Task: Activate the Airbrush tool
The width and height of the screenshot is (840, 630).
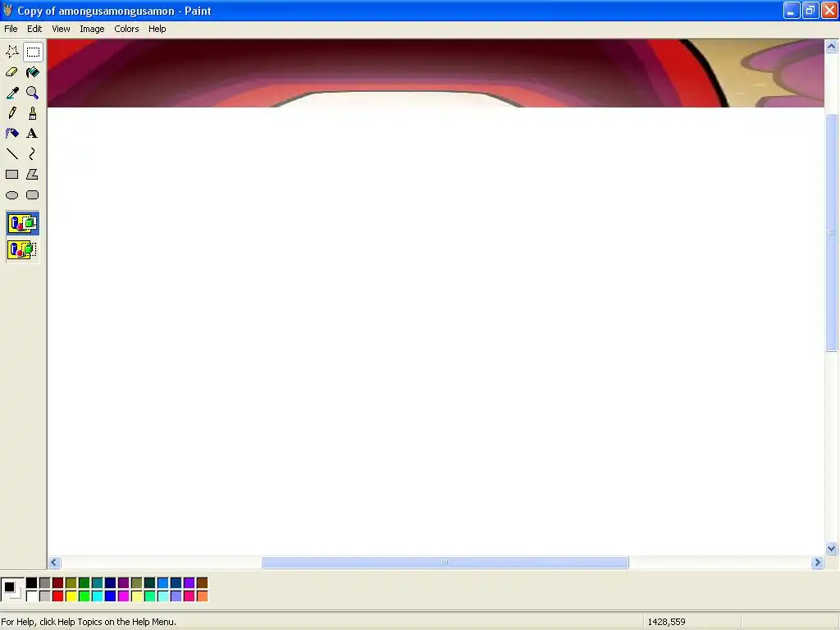Action: tap(11, 134)
